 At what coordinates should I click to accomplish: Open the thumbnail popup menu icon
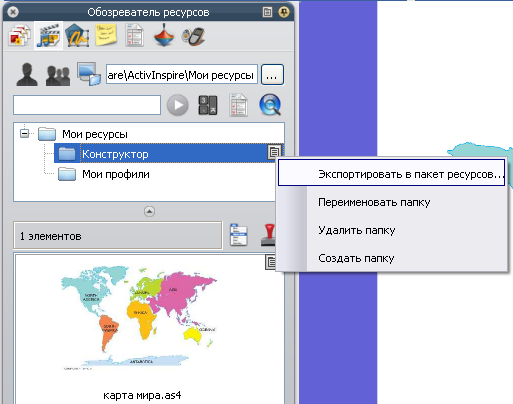[271, 262]
